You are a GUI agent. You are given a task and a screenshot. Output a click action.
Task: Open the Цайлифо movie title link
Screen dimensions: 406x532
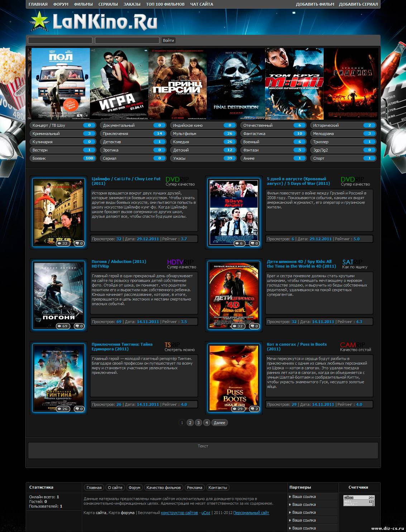point(126,181)
